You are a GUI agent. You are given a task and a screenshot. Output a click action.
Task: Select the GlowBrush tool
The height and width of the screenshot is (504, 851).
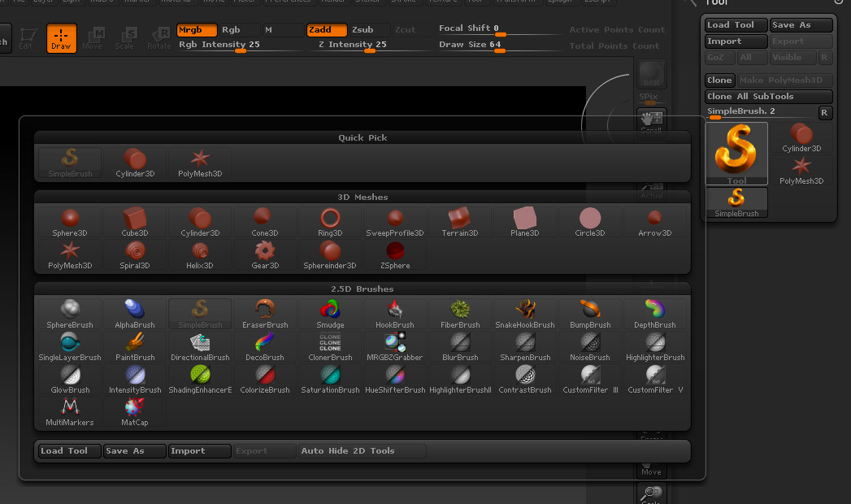pos(69,380)
